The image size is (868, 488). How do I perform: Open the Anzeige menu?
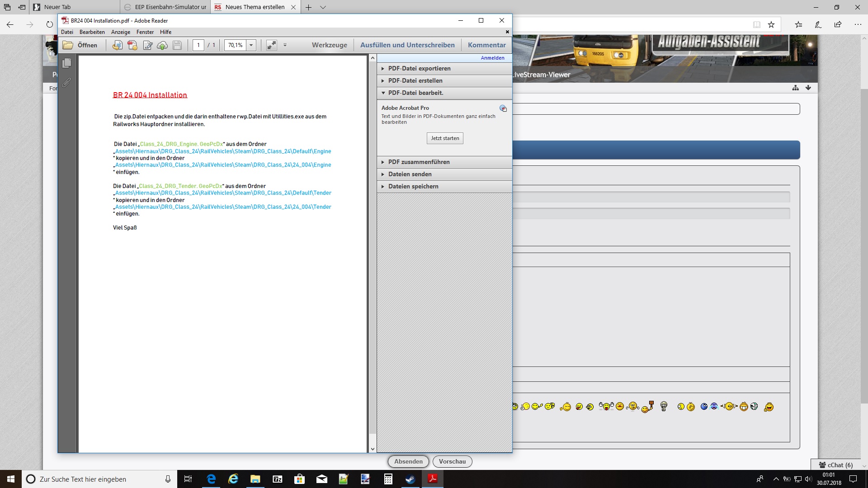click(x=121, y=32)
